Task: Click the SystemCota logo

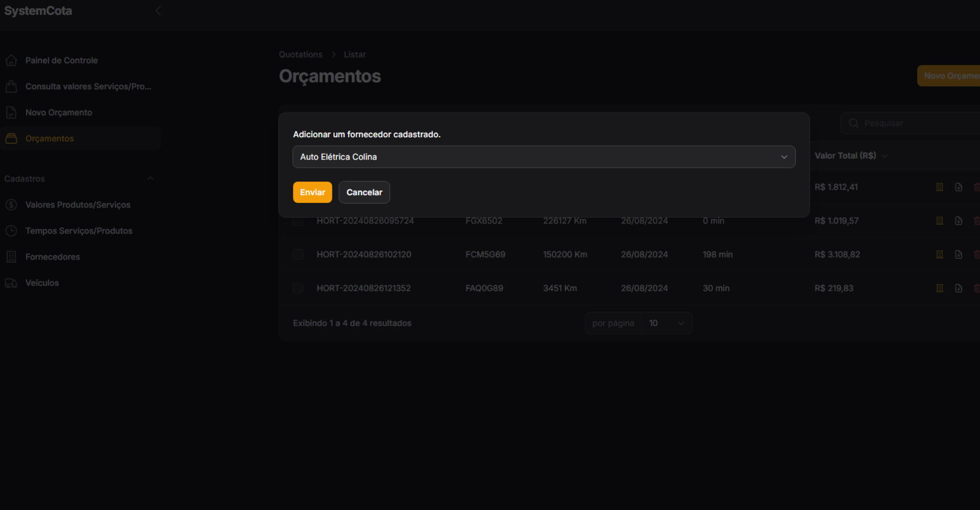Action: [x=38, y=11]
